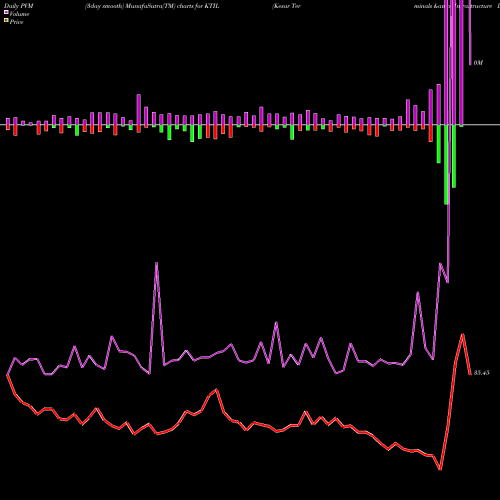Click the 0M volume value label
Viewport: 500px width, 500px height.
click(x=478, y=63)
